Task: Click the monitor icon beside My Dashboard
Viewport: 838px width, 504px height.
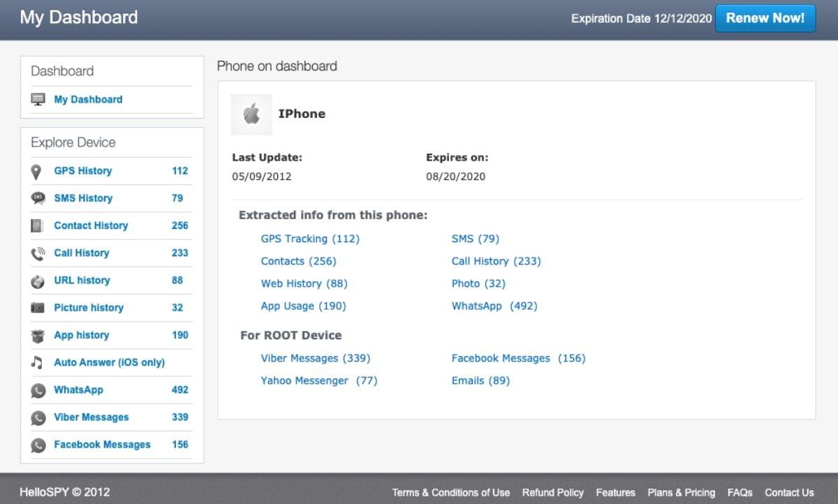Action: [38, 99]
